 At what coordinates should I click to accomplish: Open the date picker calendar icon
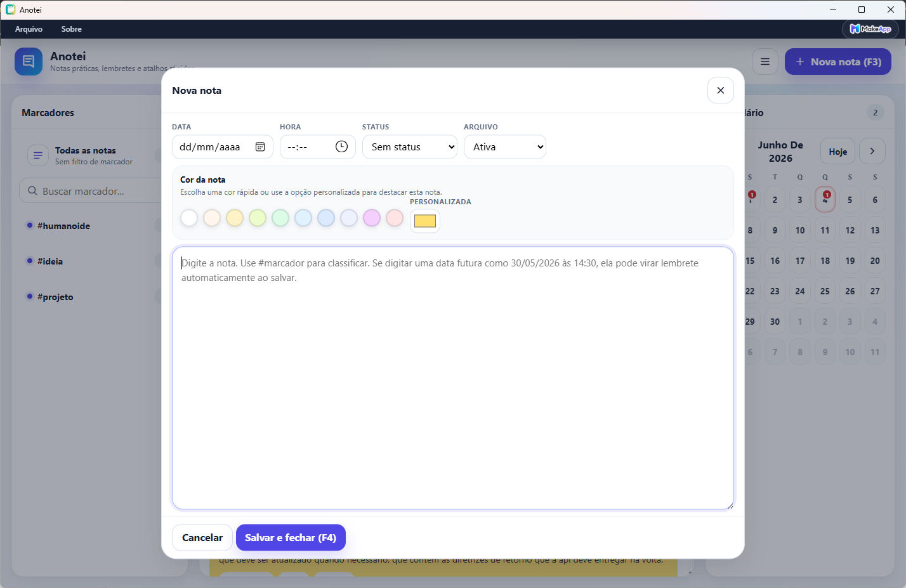click(x=260, y=147)
